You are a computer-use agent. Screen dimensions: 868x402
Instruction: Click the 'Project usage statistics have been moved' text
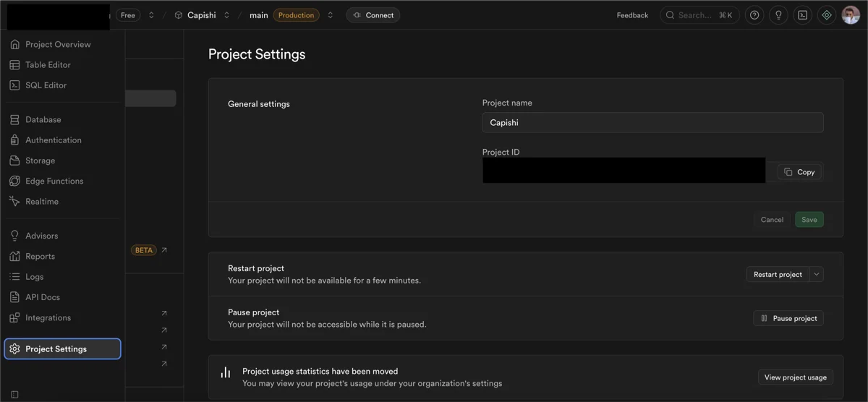[x=320, y=371]
